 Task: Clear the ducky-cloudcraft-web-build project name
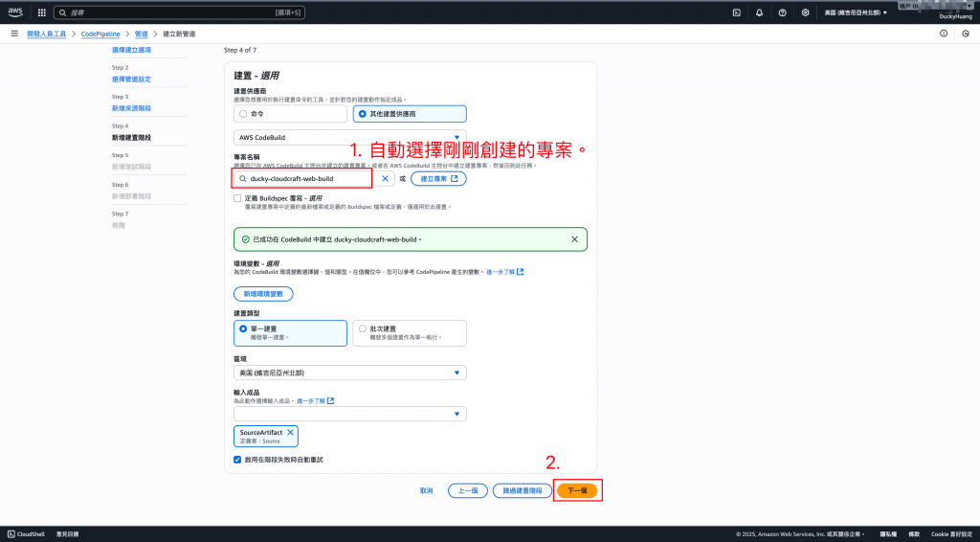click(x=385, y=179)
